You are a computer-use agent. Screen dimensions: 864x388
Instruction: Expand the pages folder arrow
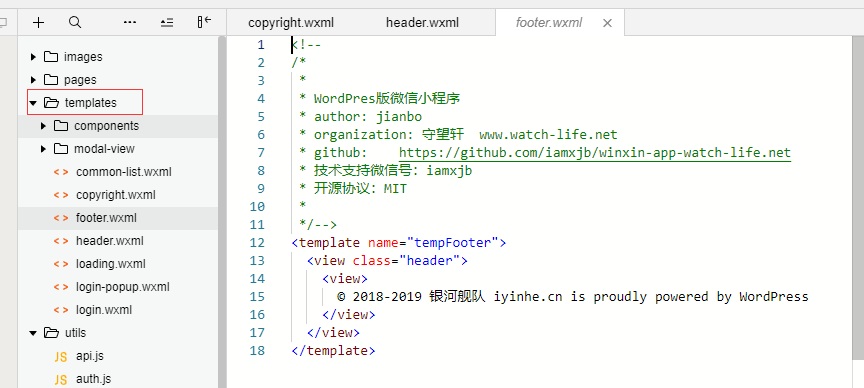[x=33, y=80]
